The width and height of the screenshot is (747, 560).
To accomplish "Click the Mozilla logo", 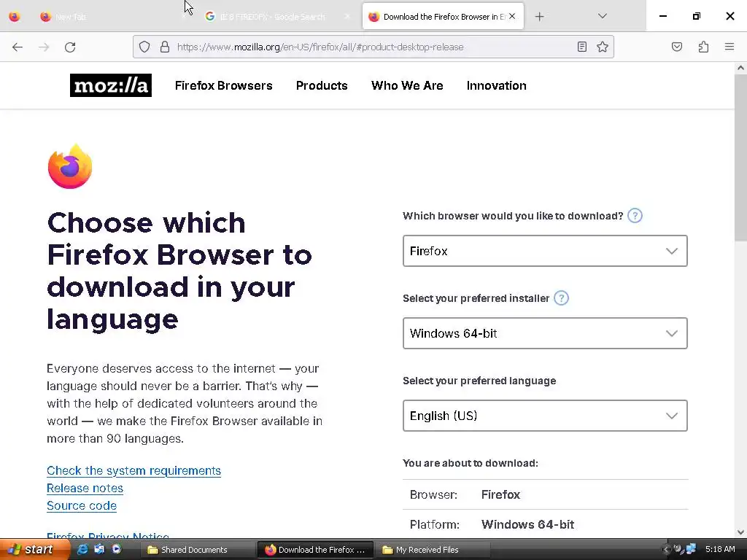I will (111, 85).
